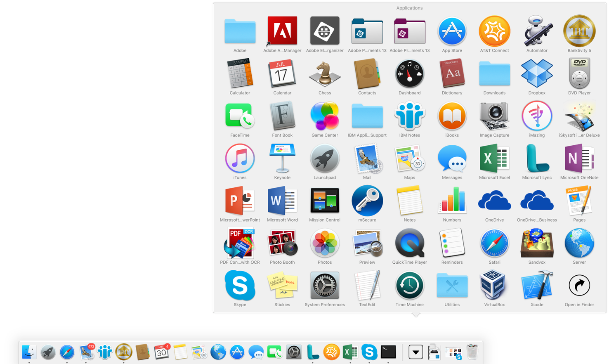Open the Calendar Dock icon showing 30
The height and width of the screenshot is (364, 609).
click(x=162, y=352)
